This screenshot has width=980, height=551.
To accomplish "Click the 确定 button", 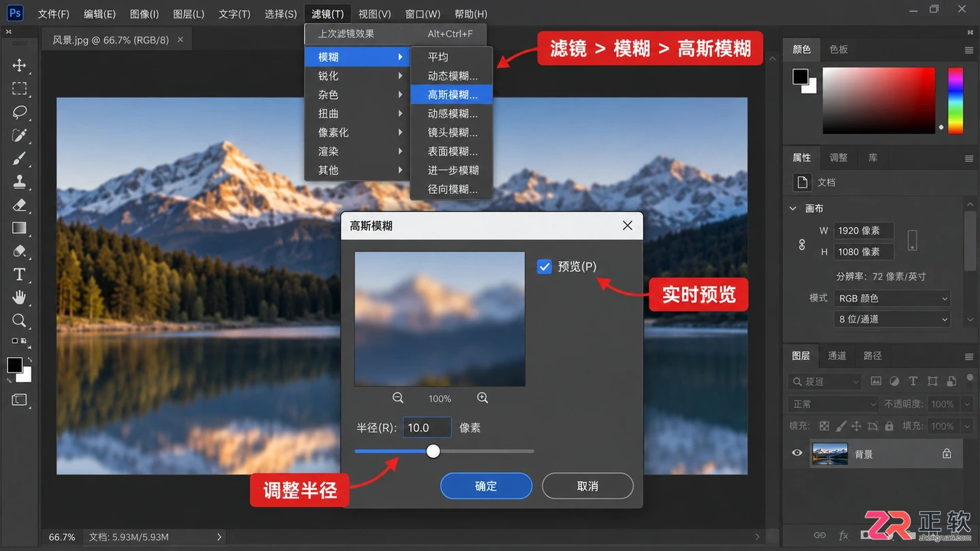I will [x=486, y=486].
